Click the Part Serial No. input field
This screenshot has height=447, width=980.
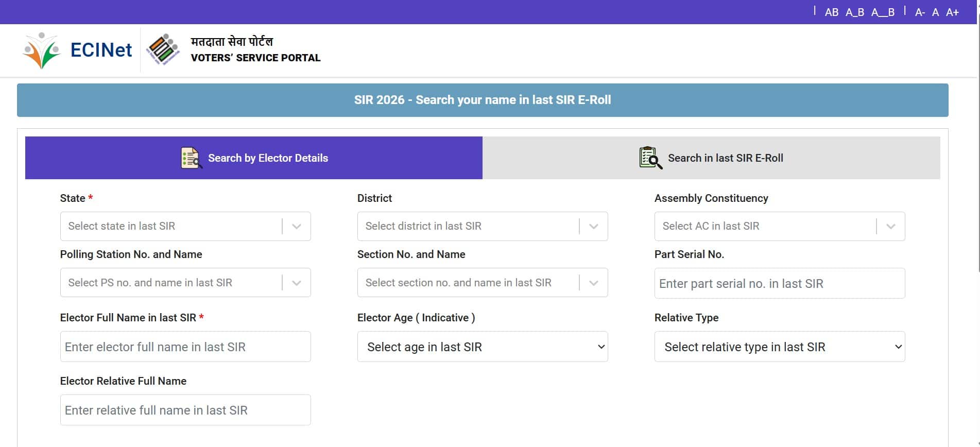(x=779, y=283)
